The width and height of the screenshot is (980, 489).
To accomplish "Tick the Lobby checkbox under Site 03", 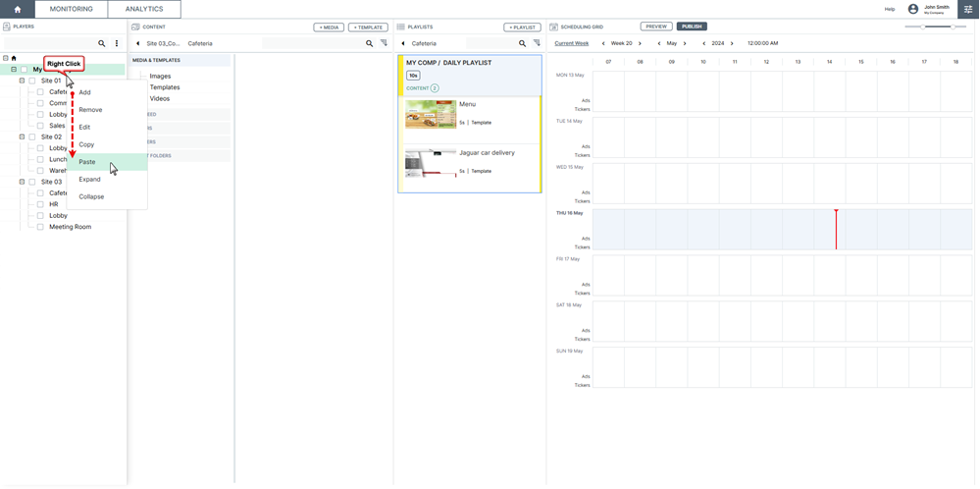I will 40,216.
